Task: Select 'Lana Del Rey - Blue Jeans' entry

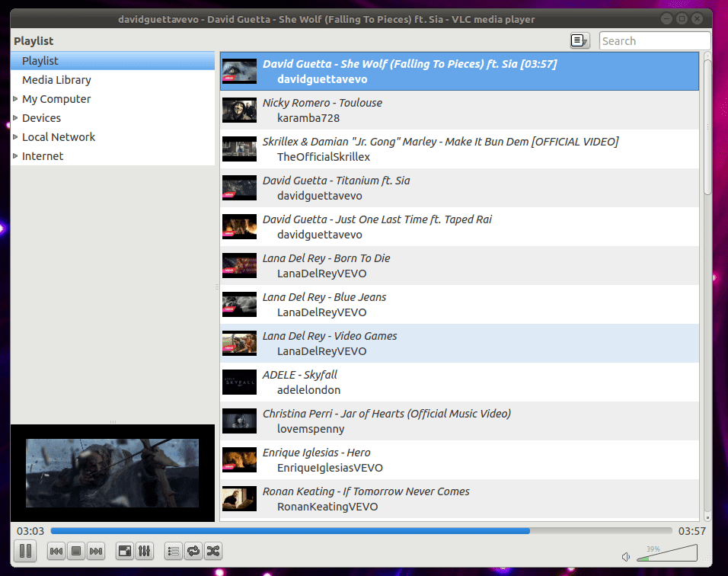Action: 460,304
